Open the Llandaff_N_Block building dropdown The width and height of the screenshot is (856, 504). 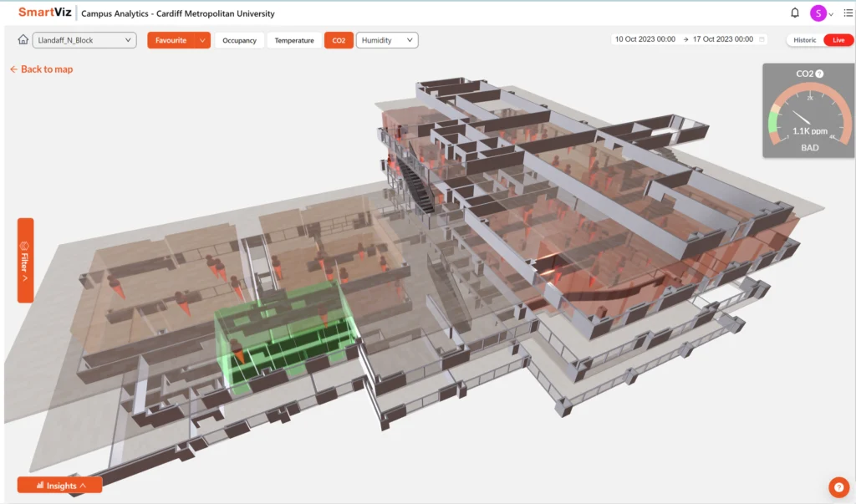coord(84,40)
